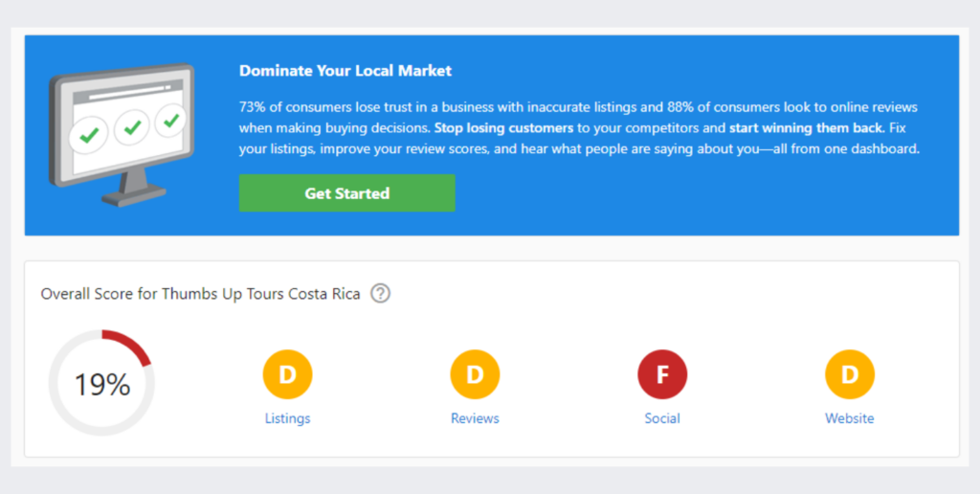This screenshot has height=494, width=980.
Task: Click the computer monitor illustration
Action: point(122,134)
